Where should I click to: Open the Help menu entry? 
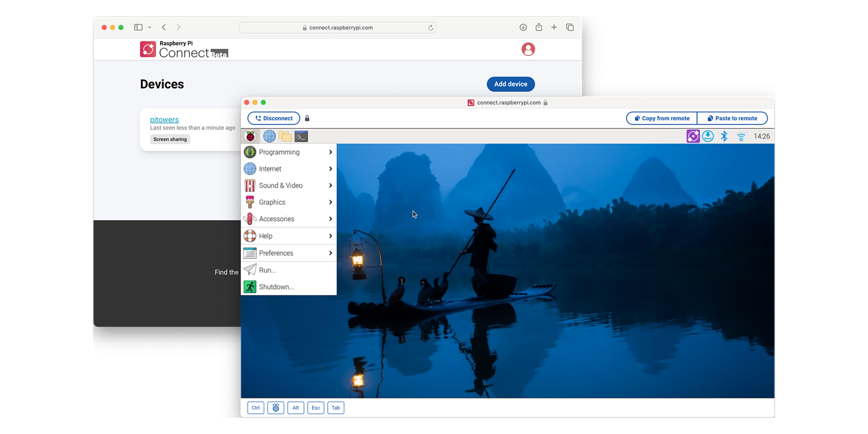coord(289,236)
